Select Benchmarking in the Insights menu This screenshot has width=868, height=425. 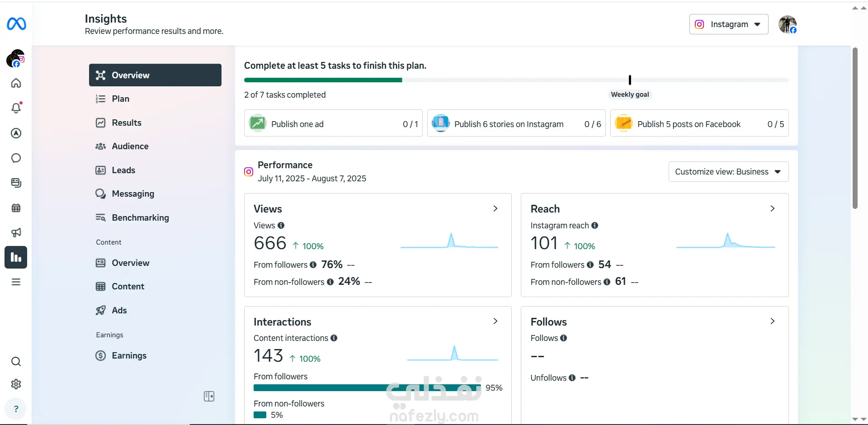[x=140, y=218]
